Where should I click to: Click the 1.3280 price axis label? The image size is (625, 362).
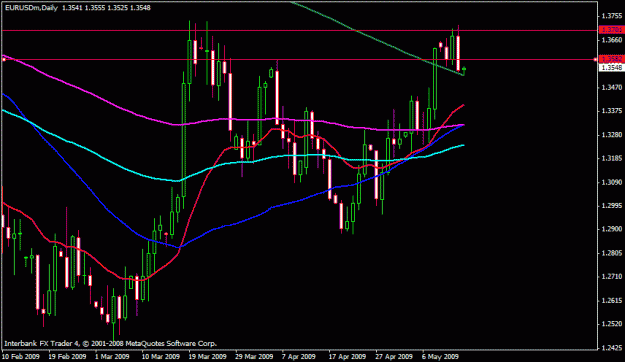pyautogui.click(x=611, y=135)
